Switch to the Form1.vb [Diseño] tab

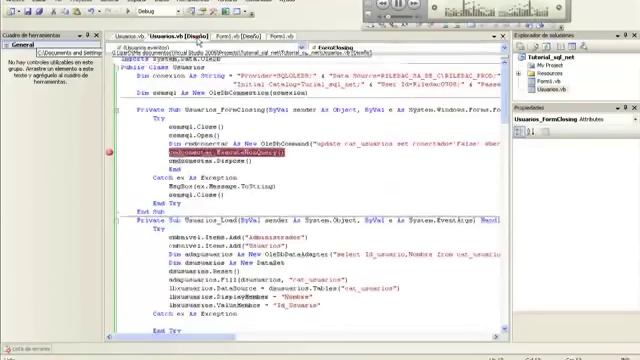point(238,36)
